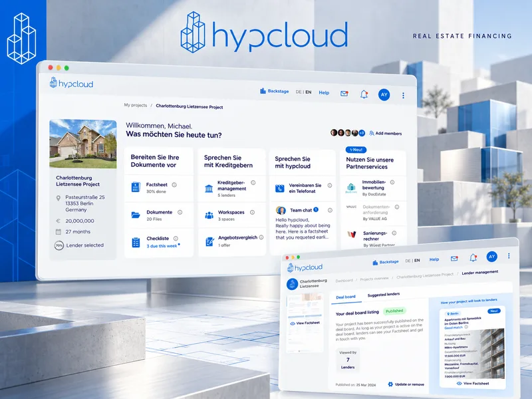
Task: Open Backstage in the main window header
Action: pos(274,91)
